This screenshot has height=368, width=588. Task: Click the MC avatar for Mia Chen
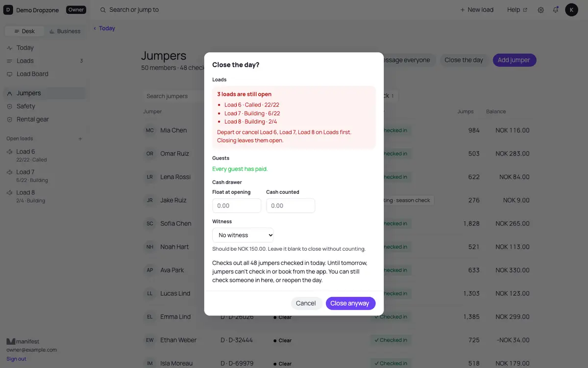pos(150,131)
